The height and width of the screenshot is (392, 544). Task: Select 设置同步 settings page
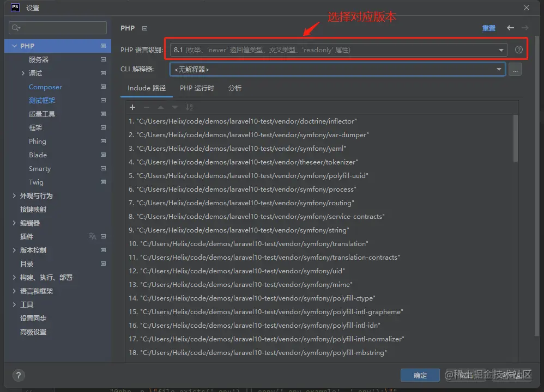tap(33, 318)
